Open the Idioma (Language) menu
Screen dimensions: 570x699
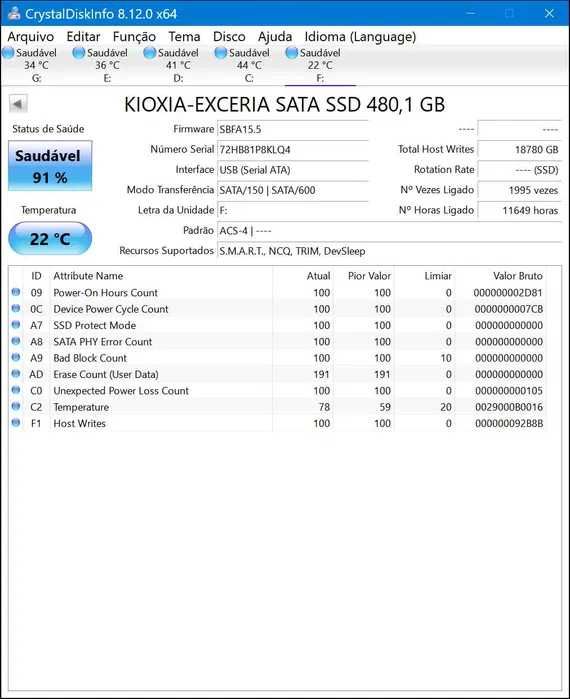(x=360, y=37)
